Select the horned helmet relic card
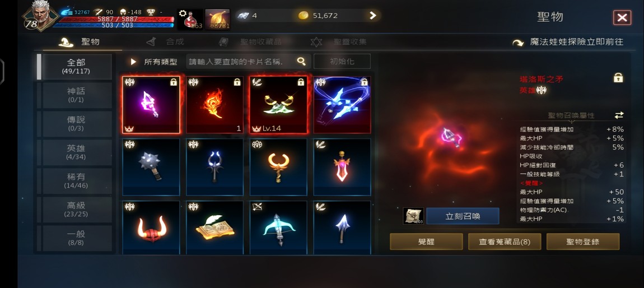Image resolution: width=644 pixels, height=288 pixels. pyautogui.click(x=151, y=227)
